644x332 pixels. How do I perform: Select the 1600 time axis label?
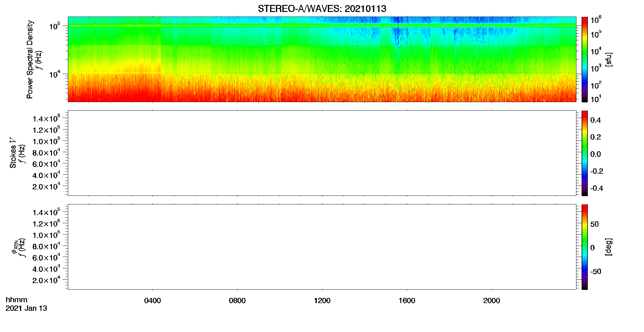click(x=407, y=301)
